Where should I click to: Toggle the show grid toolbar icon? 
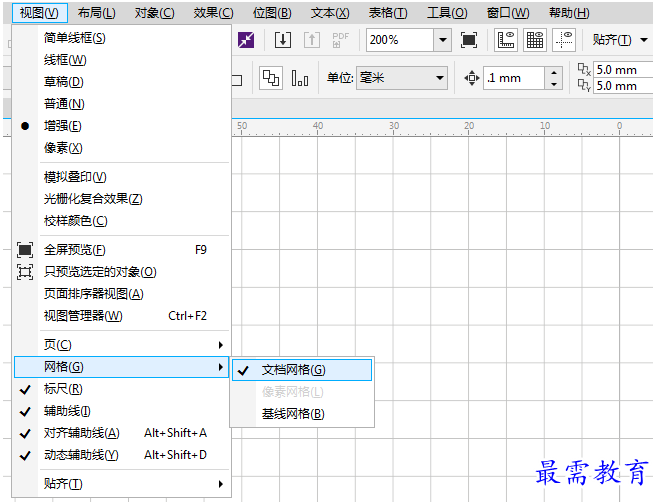[535, 40]
